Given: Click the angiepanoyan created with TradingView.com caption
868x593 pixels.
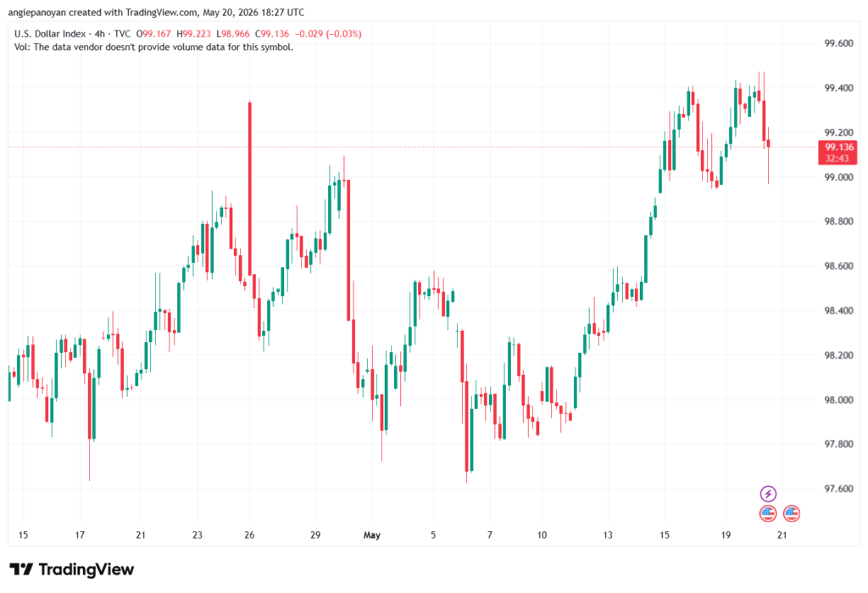Looking at the screenshot, I should pos(156,12).
